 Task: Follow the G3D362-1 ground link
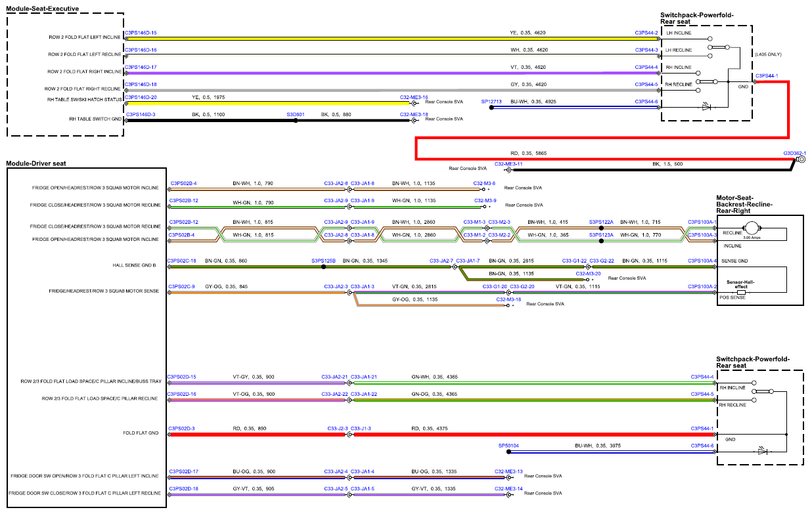point(794,152)
